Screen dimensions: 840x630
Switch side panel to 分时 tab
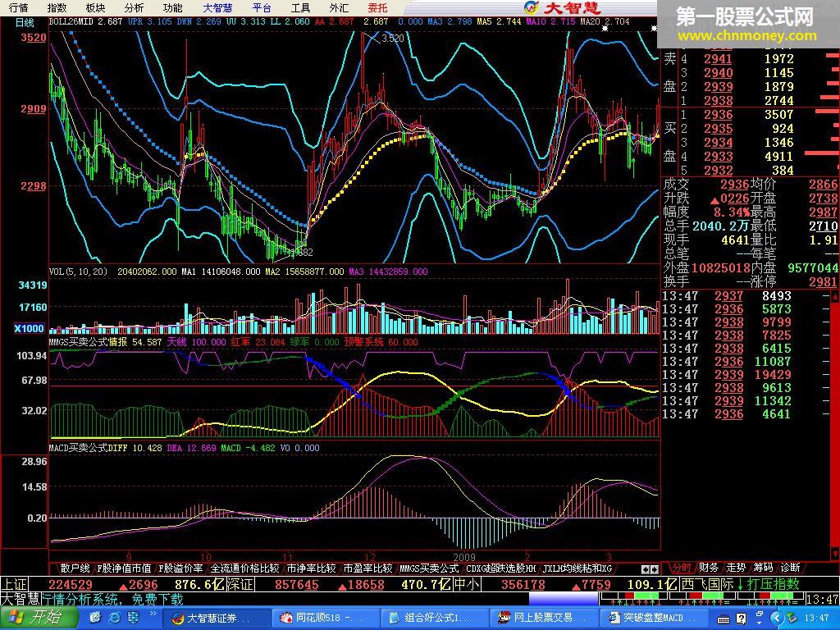tap(681, 568)
